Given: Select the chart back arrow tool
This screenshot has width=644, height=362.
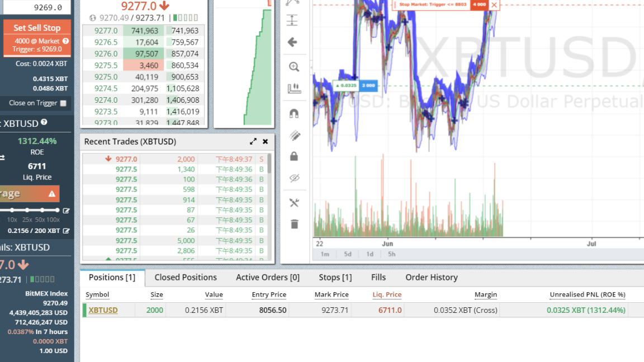Looking at the screenshot, I should pyautogui.click(x=292, y=42).
